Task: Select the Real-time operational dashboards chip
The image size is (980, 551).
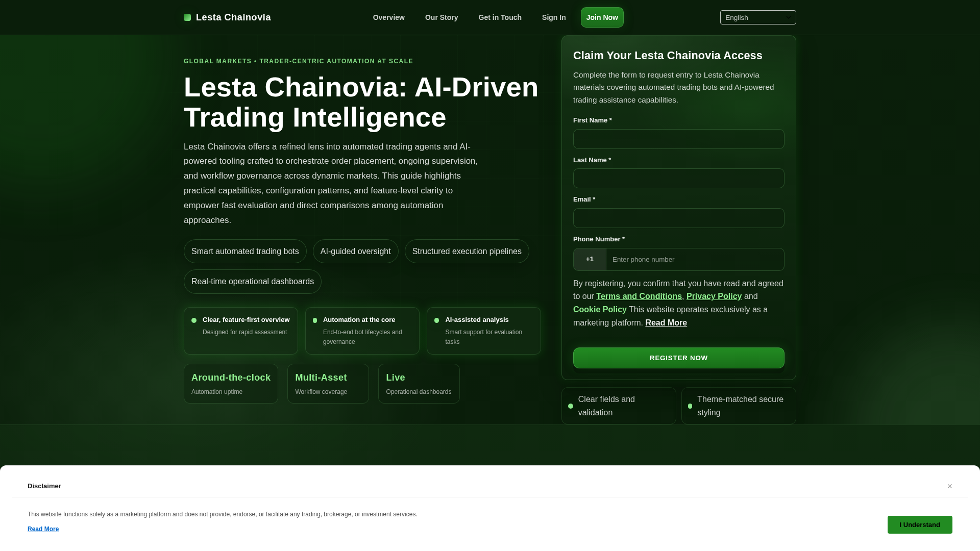Action: (253, 282)
